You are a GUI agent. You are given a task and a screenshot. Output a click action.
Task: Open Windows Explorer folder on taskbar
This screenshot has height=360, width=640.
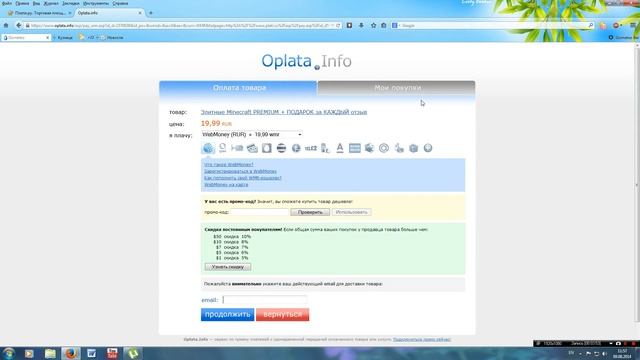tap(50, 353)
